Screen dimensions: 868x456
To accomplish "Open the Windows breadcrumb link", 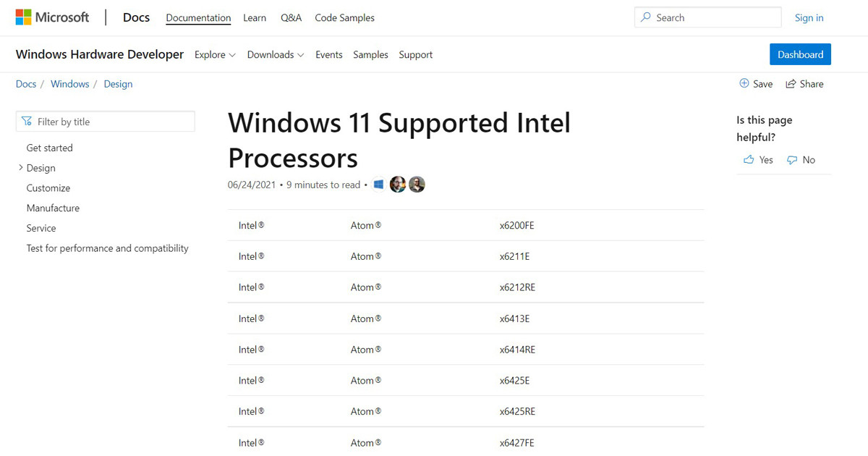I will click(70, 84).
